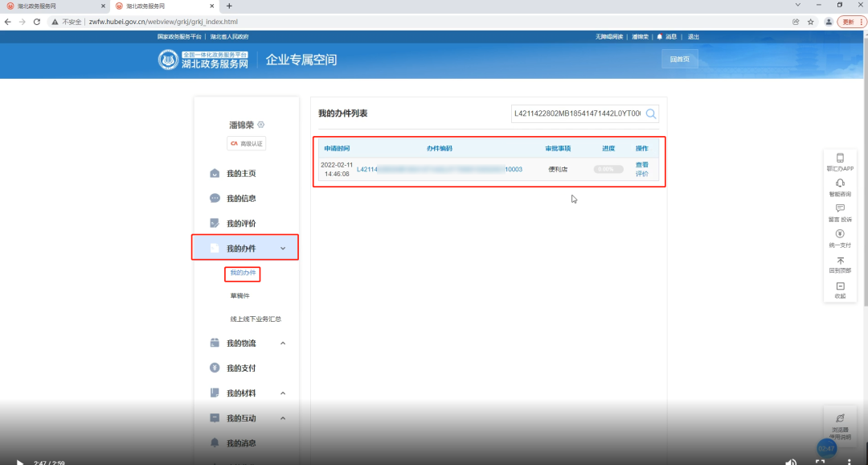Go forward with browser forward arrow

23,23
